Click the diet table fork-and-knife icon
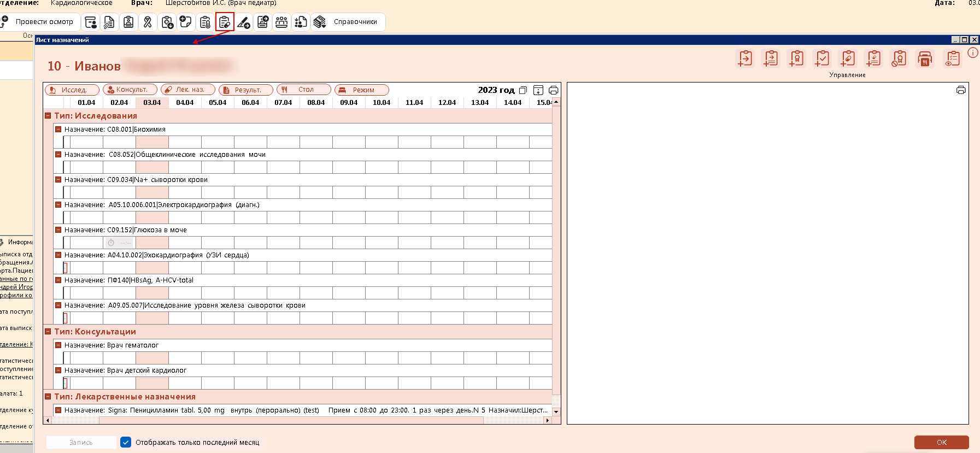980x453 pixels. click(x=925, y=58)
